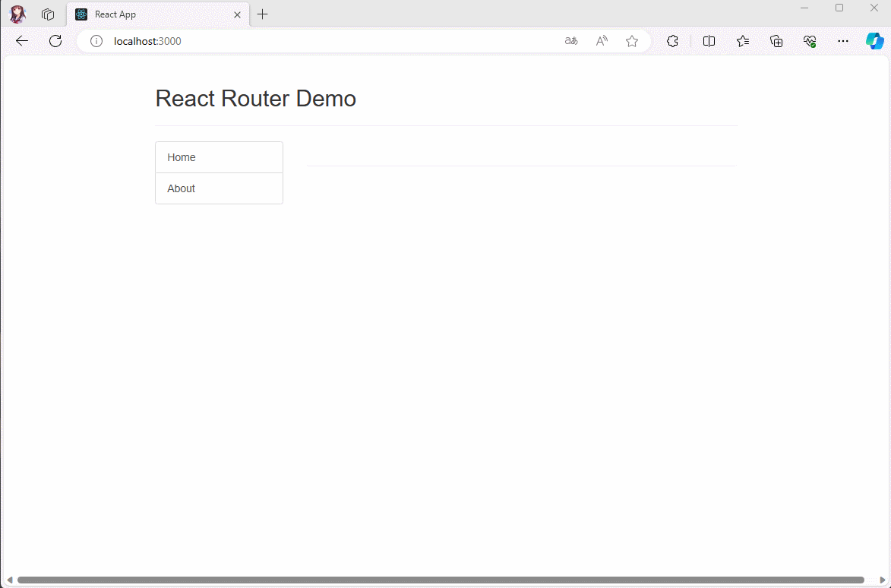
Task: Open the Collections panel
Action: pyautogui.click(x=776, y=41)
